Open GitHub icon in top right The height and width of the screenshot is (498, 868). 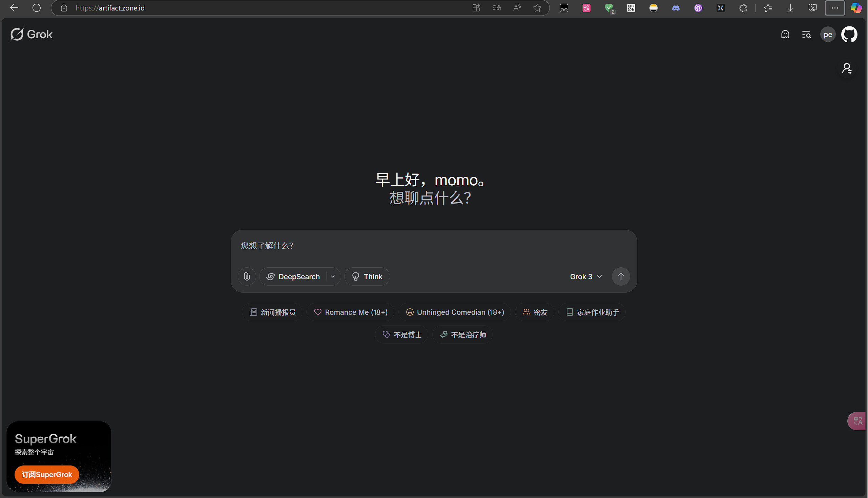(x=849, y=35)
